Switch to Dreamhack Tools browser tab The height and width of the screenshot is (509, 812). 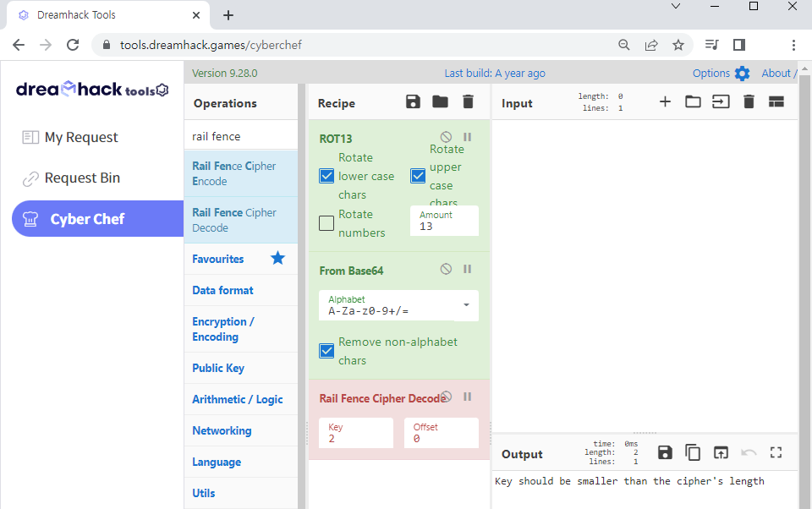(109, 15)
